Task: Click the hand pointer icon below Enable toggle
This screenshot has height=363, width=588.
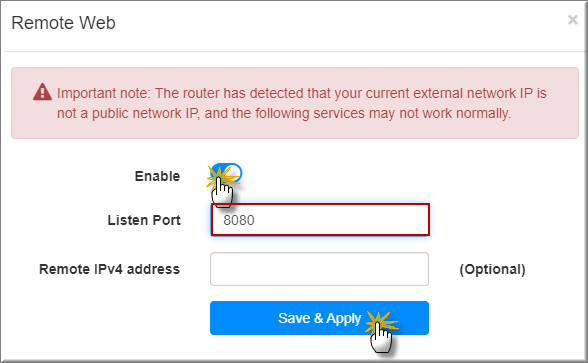Action: coord(222,192)
